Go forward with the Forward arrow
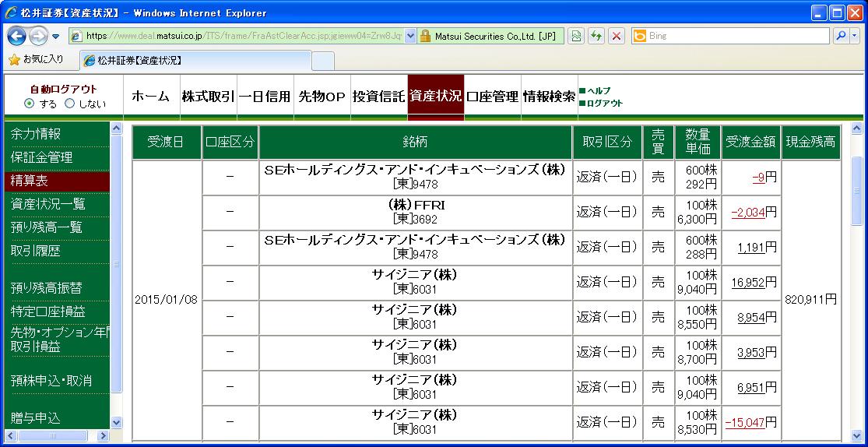 pyautogui.click(x=38, y=36)
